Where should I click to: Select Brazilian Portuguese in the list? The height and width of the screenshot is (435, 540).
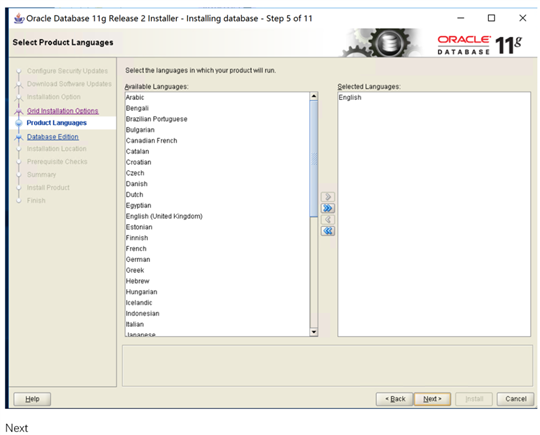tap(217, 119)
